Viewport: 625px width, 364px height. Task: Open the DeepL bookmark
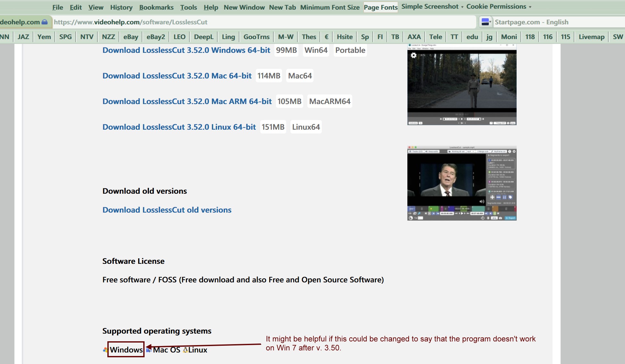204,37
